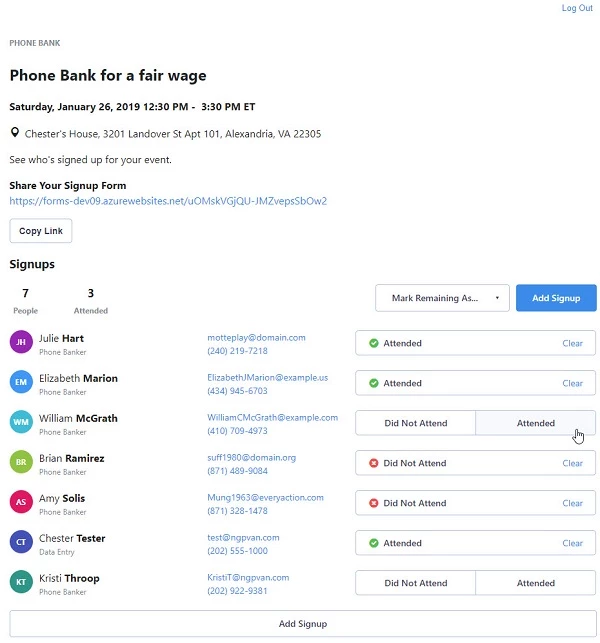This screenshot has height=643, width=600.
Task: Email motteplay@domain.com
Action: pyautogui.click(x=256, y=337)
